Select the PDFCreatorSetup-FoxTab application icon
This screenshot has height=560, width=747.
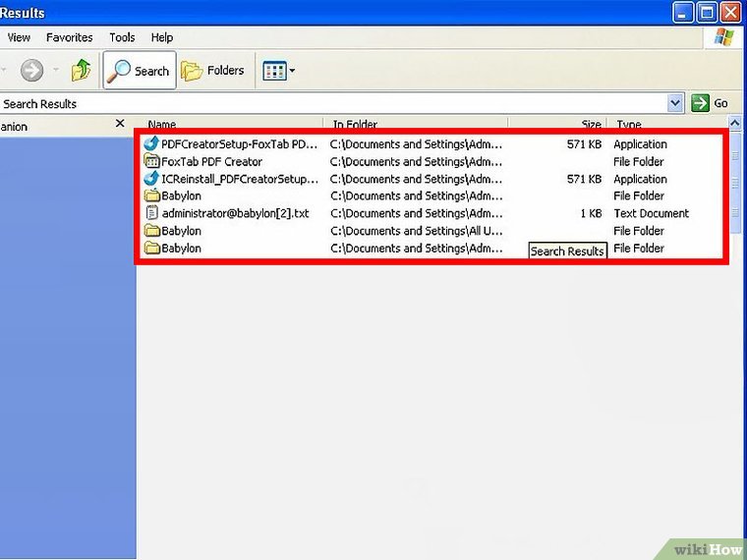(x=151, y=144)
